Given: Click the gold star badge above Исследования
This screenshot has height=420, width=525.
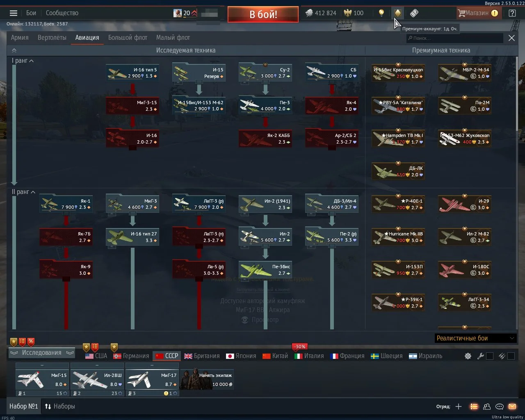Looking at the screenshot, I should tap(14, 341).
